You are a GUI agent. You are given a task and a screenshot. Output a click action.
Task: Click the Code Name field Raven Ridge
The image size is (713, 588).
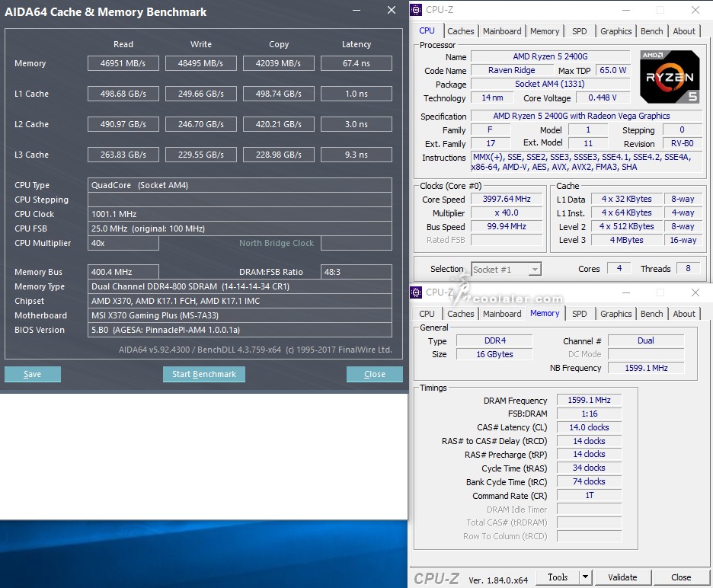512,70
